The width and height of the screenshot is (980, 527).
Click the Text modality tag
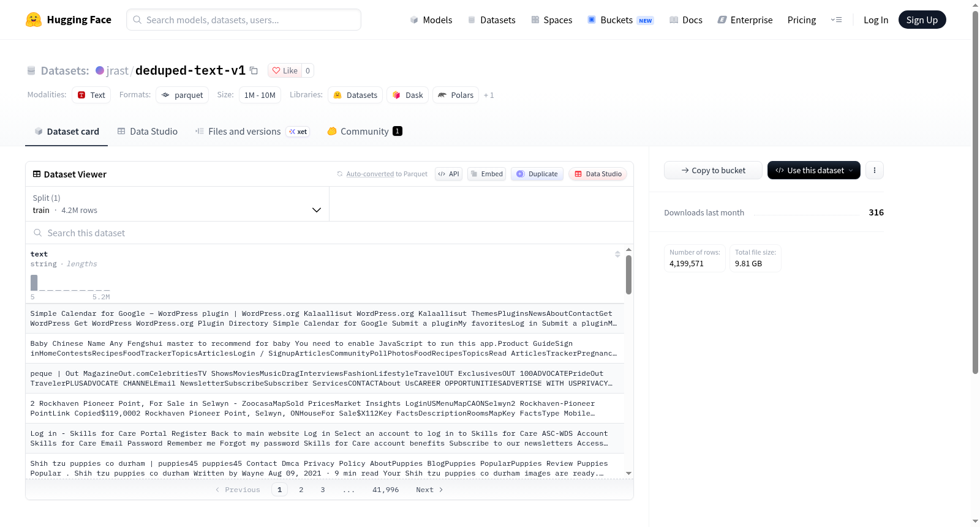(91, 95)
